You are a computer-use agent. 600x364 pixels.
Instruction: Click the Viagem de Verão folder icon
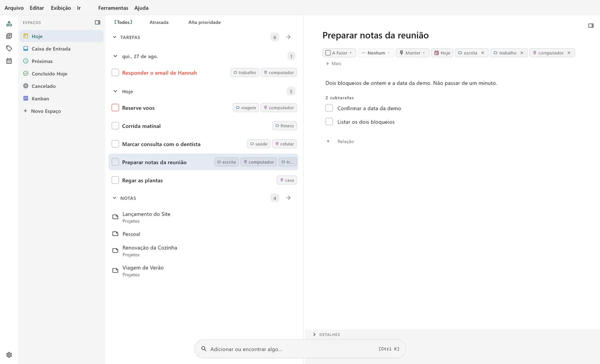[115, 271]
